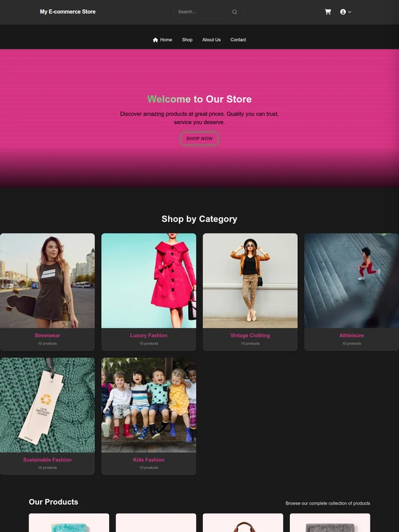
Task: Click '10 products' under Streetwear
Action: click(x=47, y=343)
